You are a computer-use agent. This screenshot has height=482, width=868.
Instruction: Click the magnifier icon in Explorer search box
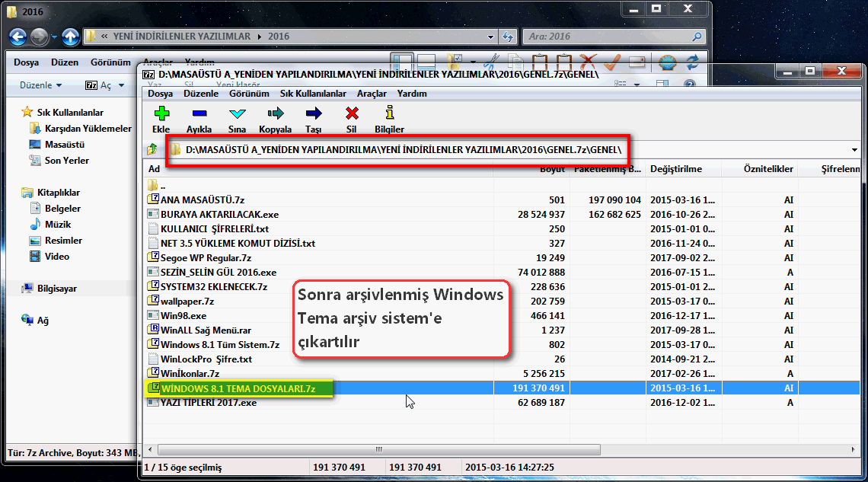point(697,37)
